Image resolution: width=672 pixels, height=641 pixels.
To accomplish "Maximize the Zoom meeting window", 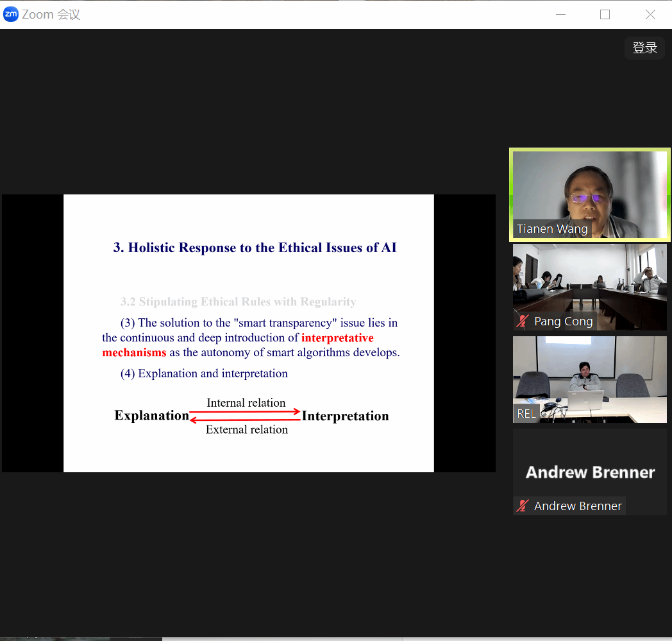I will pyautogui.click(x=605, y=15).
